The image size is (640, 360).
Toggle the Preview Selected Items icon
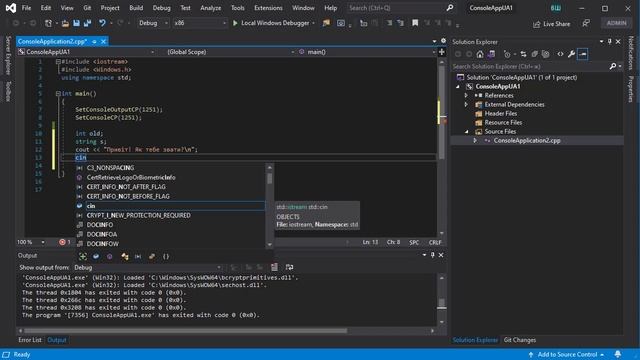coord(583,54)
